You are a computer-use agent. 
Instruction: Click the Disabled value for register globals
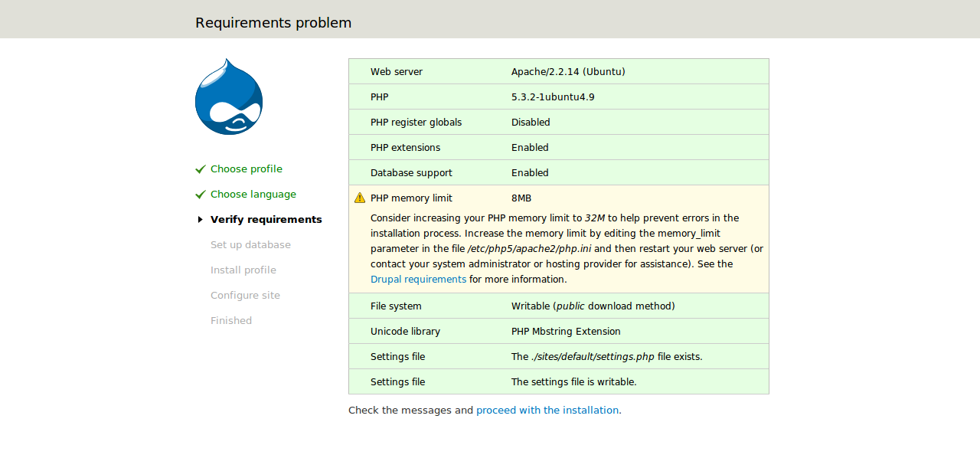[x=531, y=123]
